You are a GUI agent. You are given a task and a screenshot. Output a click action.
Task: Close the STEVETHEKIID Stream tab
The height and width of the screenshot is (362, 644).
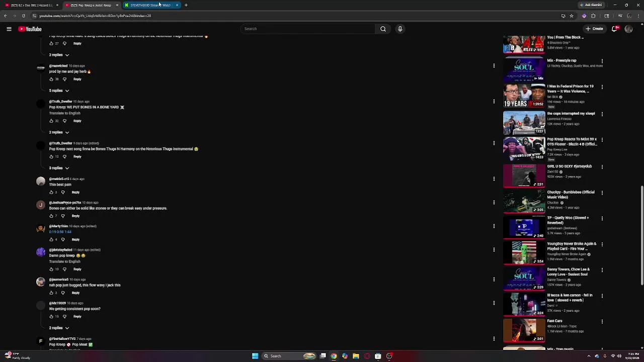pos(177,5)
